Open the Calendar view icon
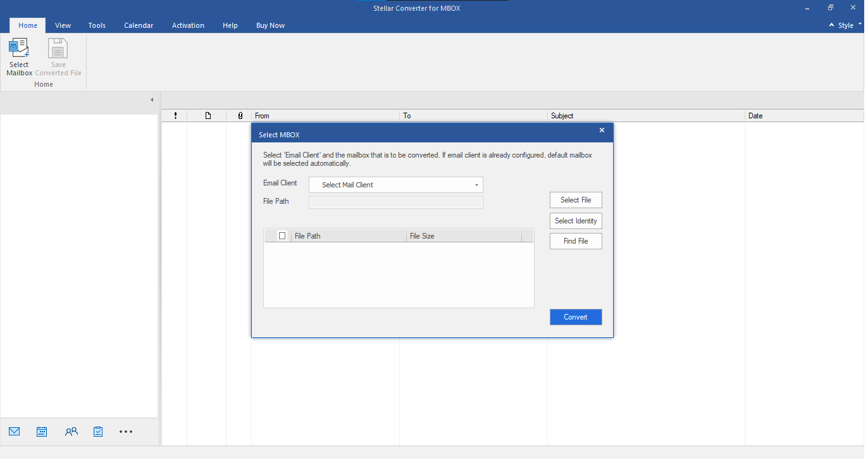This screenshot has width=868, height=462. coord(41,432)
